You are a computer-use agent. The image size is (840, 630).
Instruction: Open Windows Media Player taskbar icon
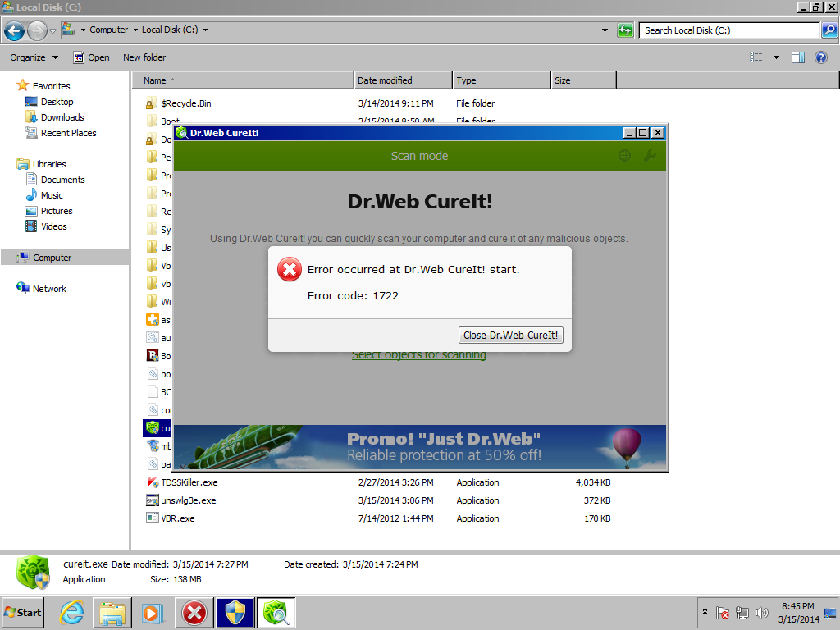click(x=153, y=613)
